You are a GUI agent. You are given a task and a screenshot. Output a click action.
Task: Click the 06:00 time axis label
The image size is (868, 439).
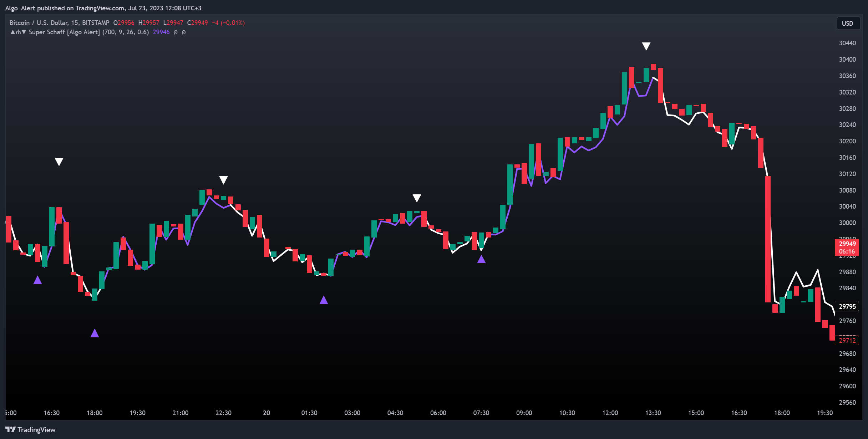click(438, 413)
